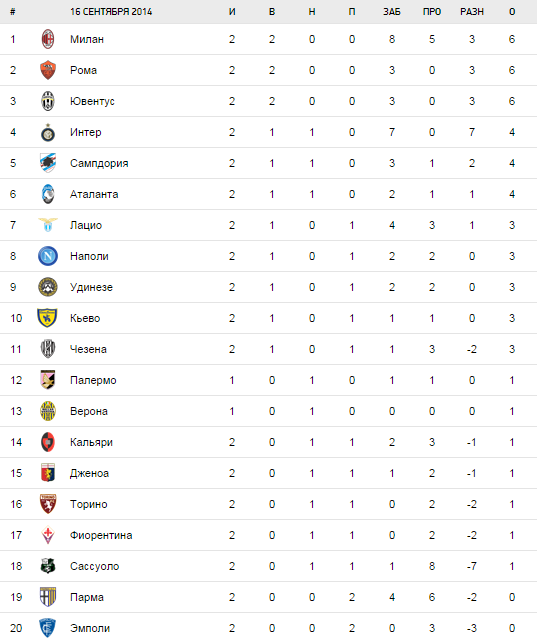The image size is (537, 638).
Task: Open the Удинезе team link
Action: tap(91, 287)
